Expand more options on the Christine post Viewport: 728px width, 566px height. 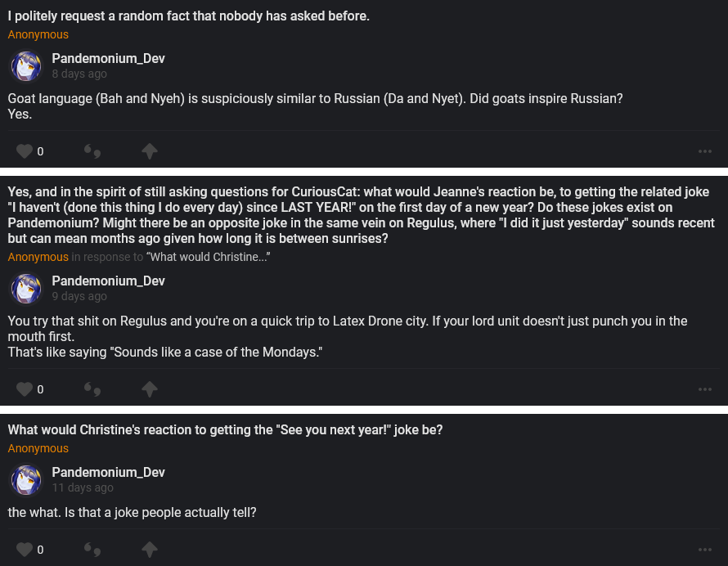(x=704, y=549)
